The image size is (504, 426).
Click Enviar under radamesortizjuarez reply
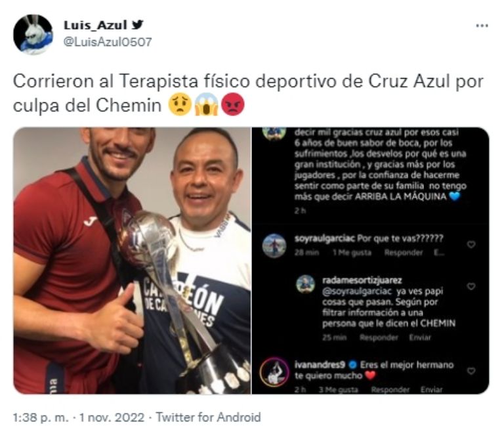[420, 337]
